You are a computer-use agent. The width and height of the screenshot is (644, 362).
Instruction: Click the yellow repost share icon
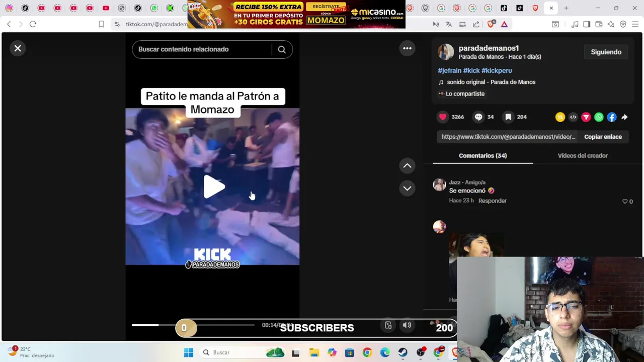[x=560, y=117]
